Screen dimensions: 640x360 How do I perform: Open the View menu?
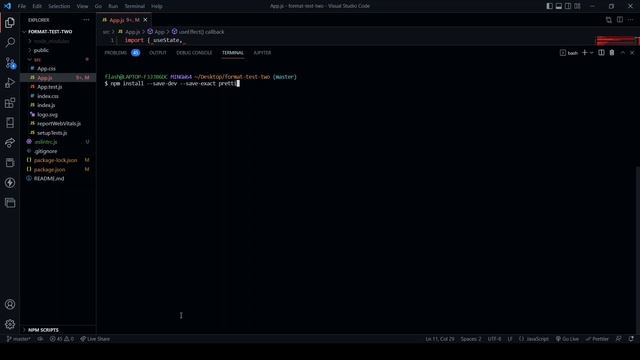click(x=82, y=6)
